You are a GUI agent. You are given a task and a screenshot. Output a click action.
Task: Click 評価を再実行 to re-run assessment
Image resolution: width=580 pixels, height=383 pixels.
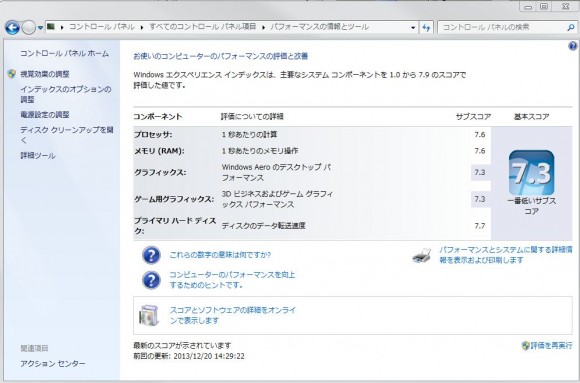coord(552,346)
